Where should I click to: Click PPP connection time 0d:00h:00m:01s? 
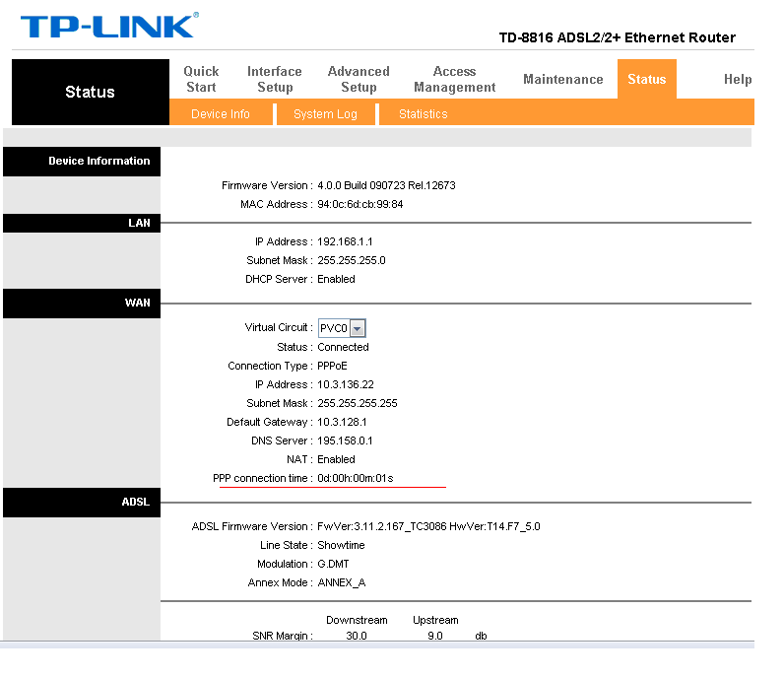tap(356, 478)
